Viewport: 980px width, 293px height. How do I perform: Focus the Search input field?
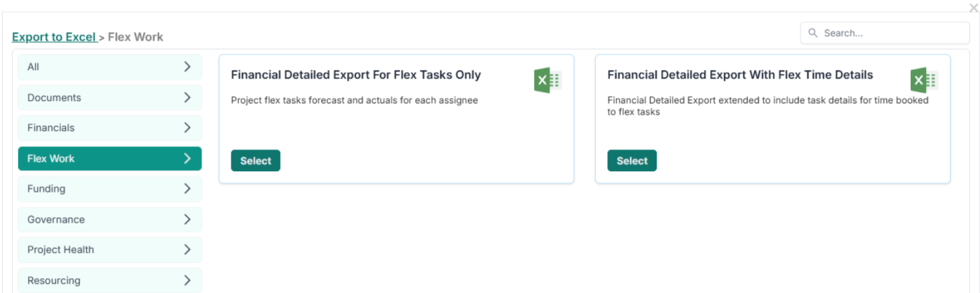pos(891,33)
